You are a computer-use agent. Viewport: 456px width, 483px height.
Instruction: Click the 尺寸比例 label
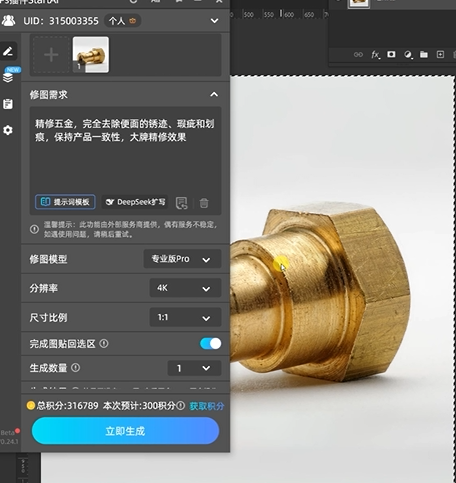[x=49, y=317]
